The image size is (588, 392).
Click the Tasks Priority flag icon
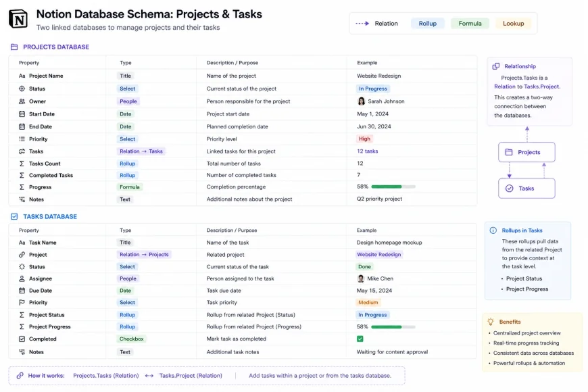click(x=22, y=302)
